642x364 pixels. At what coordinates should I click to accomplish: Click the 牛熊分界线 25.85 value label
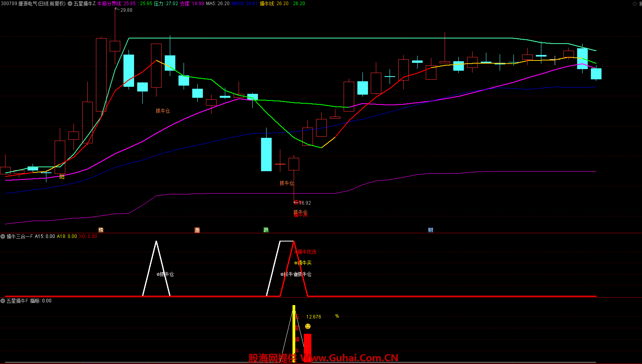click(116, 4)
